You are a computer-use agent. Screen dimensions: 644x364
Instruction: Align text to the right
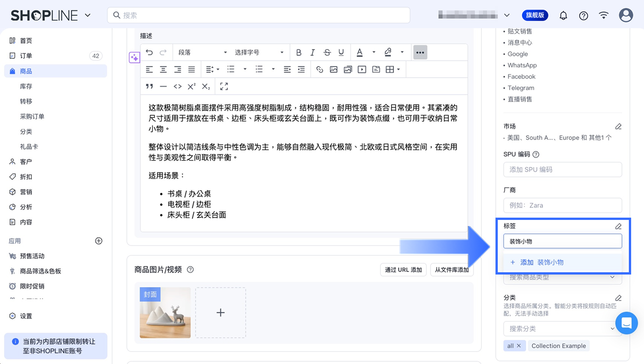177,69
